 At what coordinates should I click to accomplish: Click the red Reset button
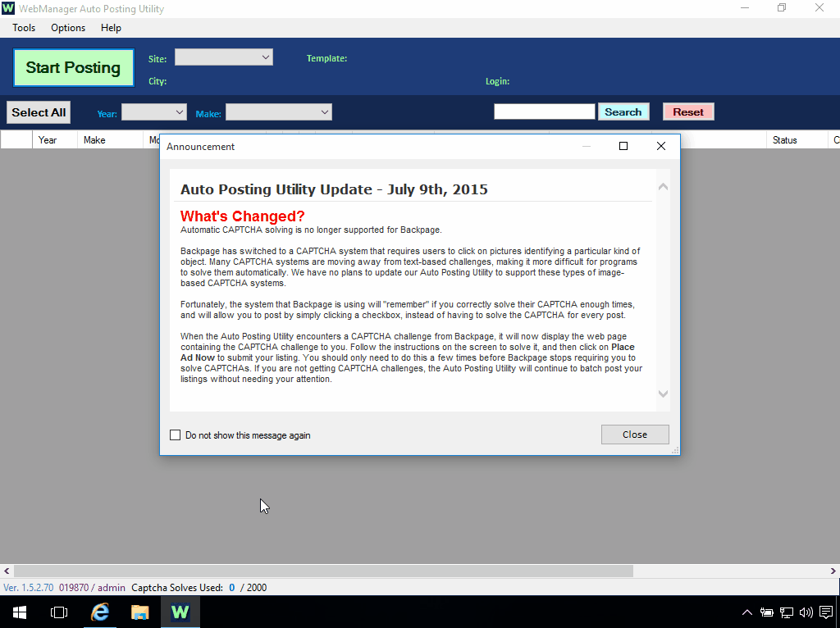(x=688, y=111)
